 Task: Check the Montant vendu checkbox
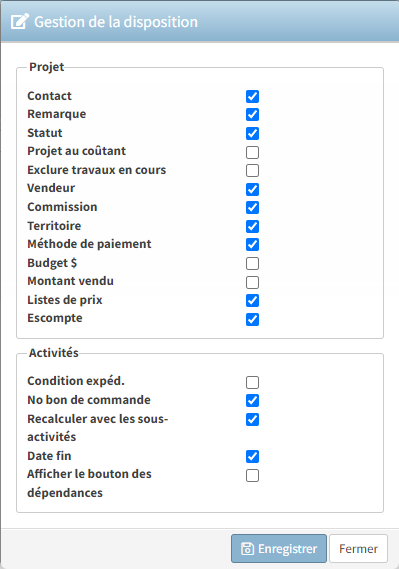[252, 282]
